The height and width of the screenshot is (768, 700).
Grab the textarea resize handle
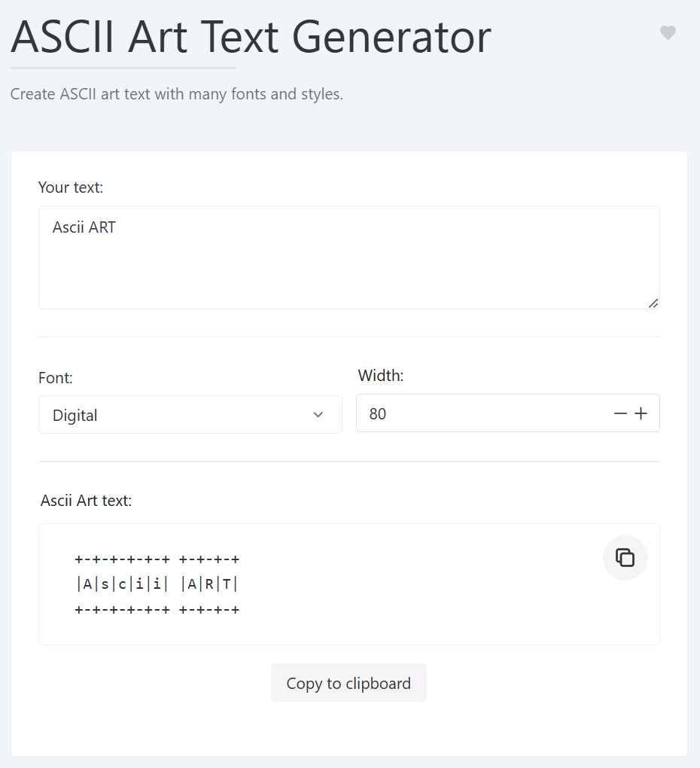point(653,303)
